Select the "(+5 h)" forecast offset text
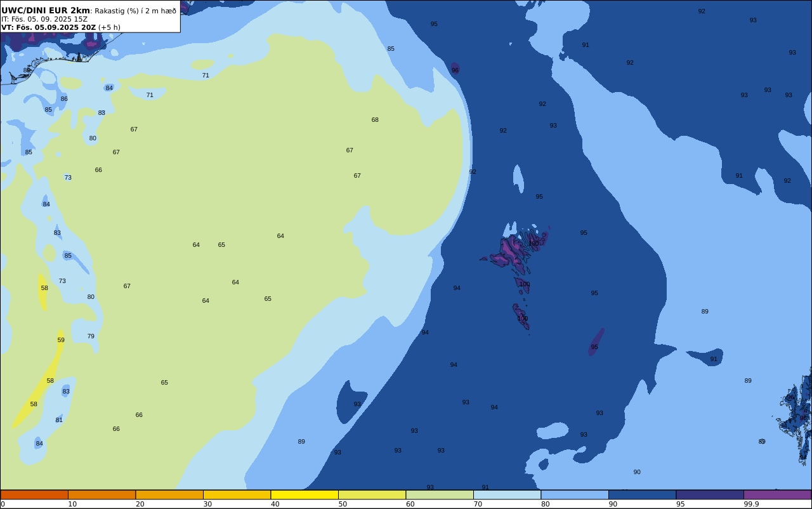The width and height of the screenshot is (812, 509). click(x=109, y=27)
